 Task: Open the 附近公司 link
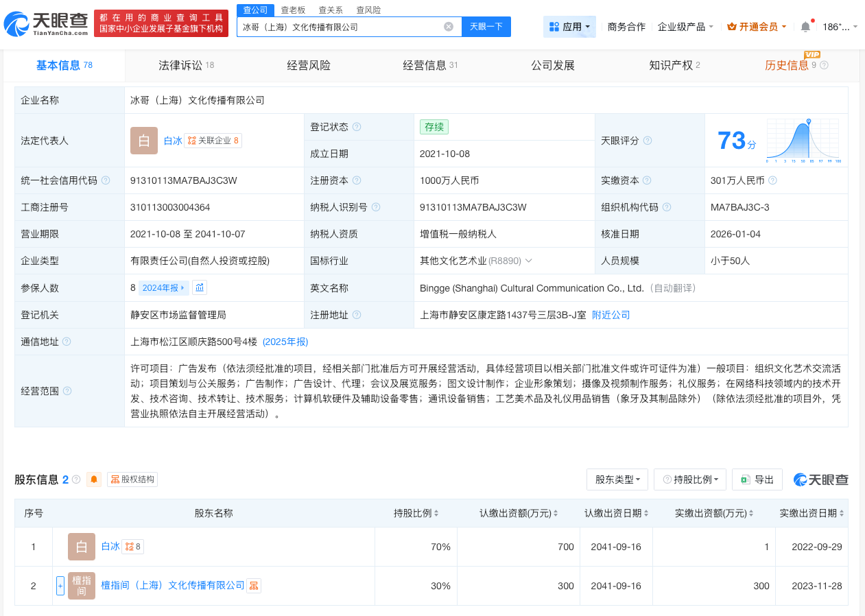pos(611,315)
